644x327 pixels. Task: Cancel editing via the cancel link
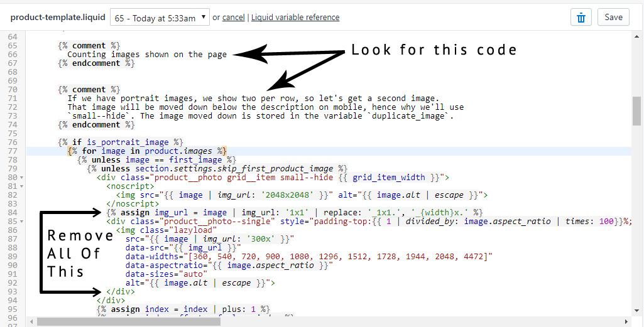[x=233, y=17]
